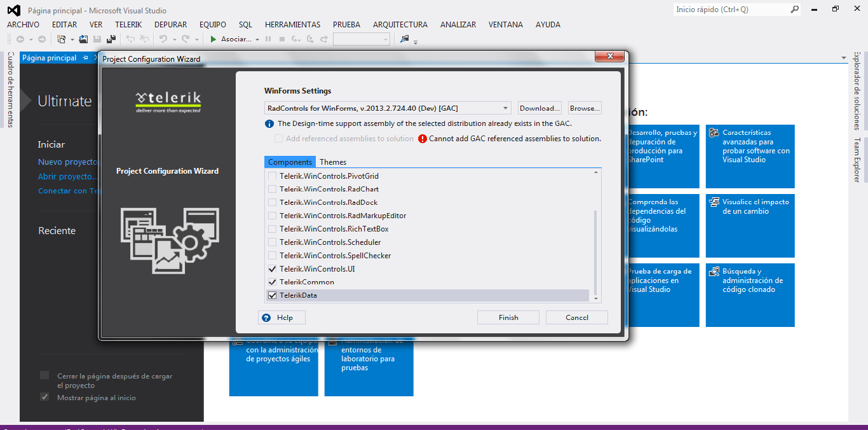
Task: Check Telerik.WinControls.Scheduler component
Action: click(x=273, y=242)
